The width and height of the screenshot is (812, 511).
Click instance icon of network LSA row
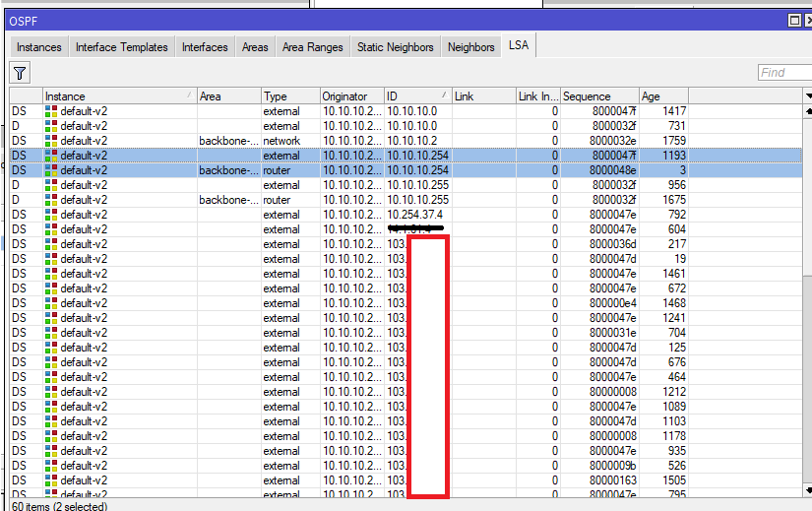pos(51,141)
